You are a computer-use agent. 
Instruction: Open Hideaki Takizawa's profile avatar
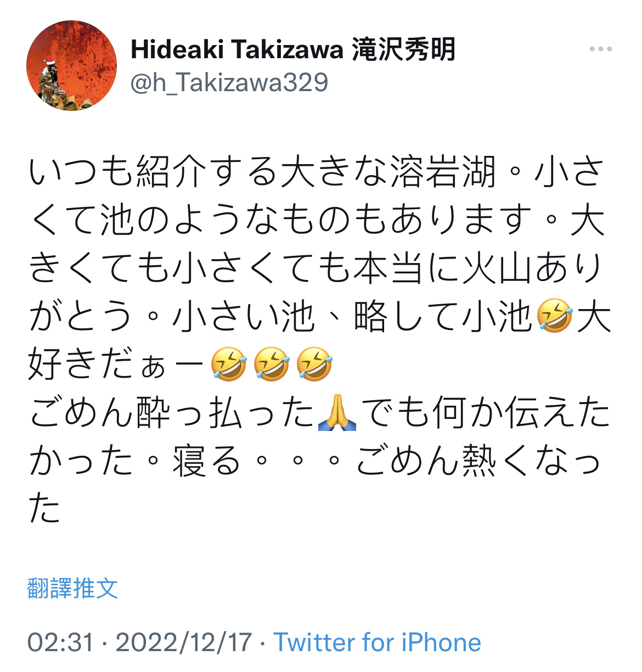tap(72, 65)
